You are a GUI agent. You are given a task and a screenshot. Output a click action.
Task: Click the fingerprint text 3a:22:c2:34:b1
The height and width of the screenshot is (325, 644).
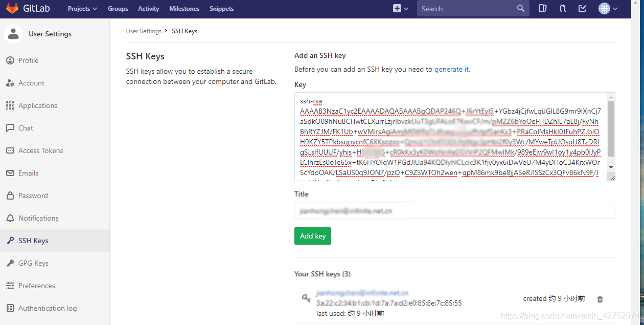pos(389,303)
